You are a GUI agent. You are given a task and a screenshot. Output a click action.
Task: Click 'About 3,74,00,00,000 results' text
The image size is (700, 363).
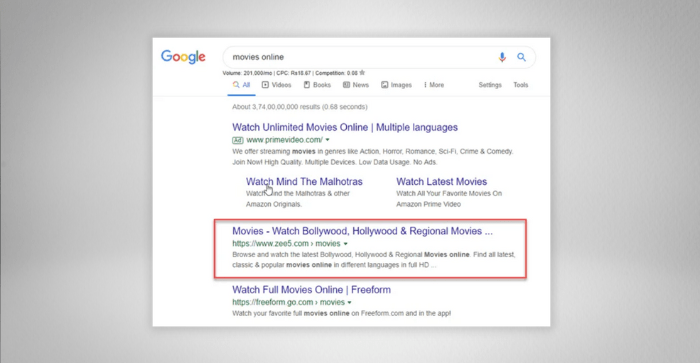(300, 107)
